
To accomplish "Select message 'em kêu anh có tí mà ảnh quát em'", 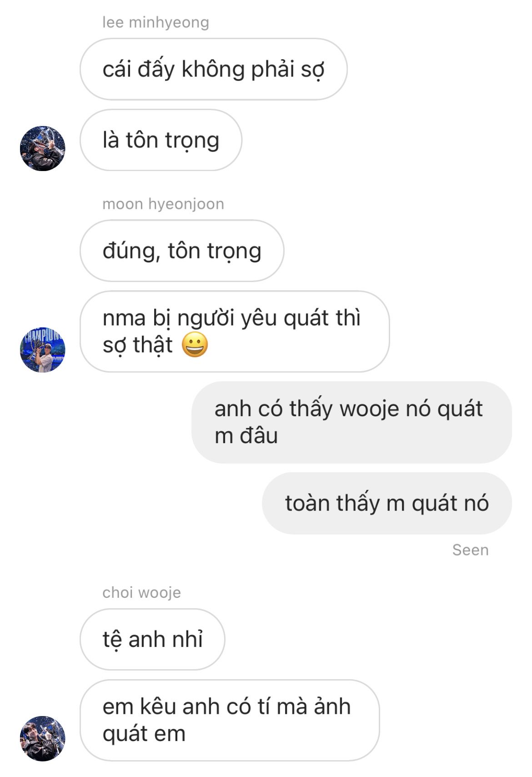I will click(x=230, y=721).
